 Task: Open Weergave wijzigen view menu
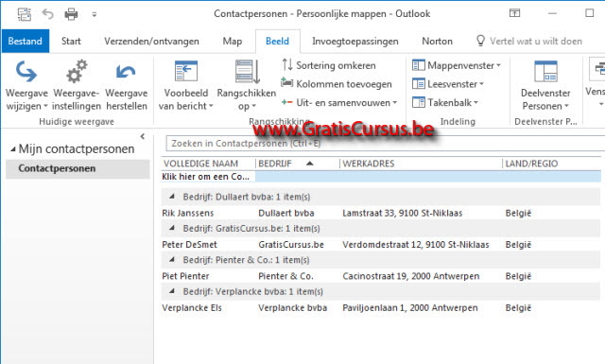click(26, 85)
